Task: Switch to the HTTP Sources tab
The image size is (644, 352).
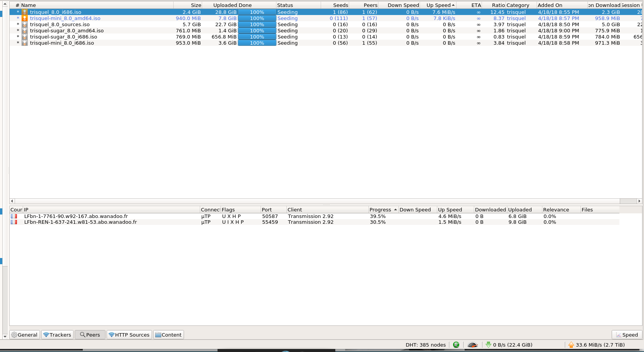Action: coord(129,334)
